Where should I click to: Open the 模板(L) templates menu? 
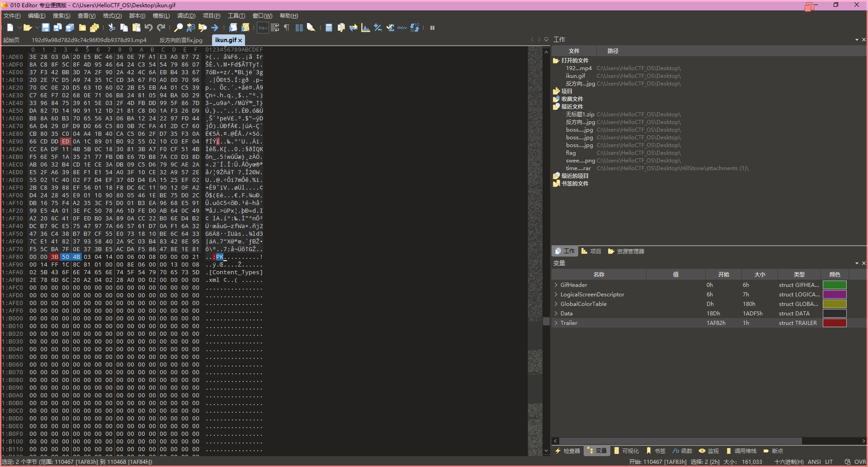click(x=161, y=16)
